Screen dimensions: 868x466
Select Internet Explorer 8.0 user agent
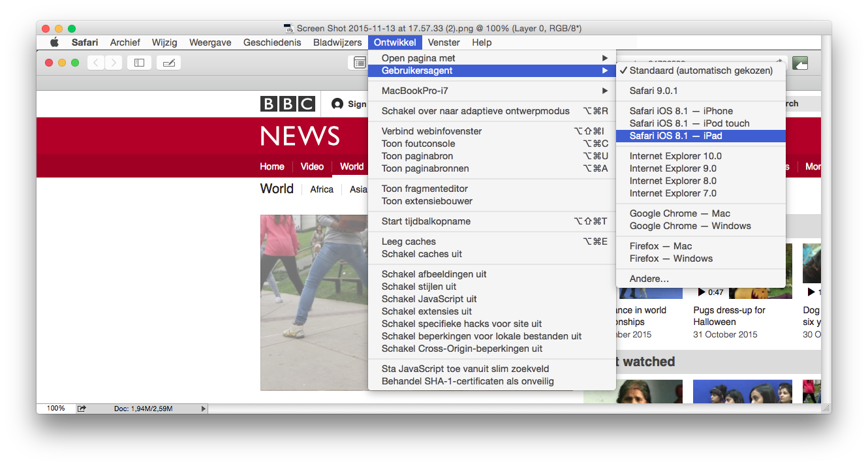click(701, 181)
